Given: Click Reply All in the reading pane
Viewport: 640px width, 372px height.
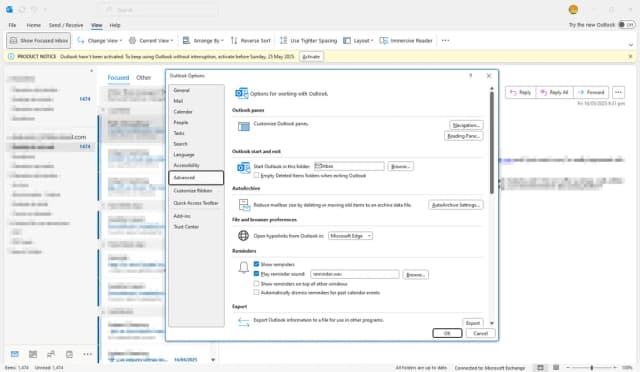Looking at the screenshot, I should coord(554,92).
